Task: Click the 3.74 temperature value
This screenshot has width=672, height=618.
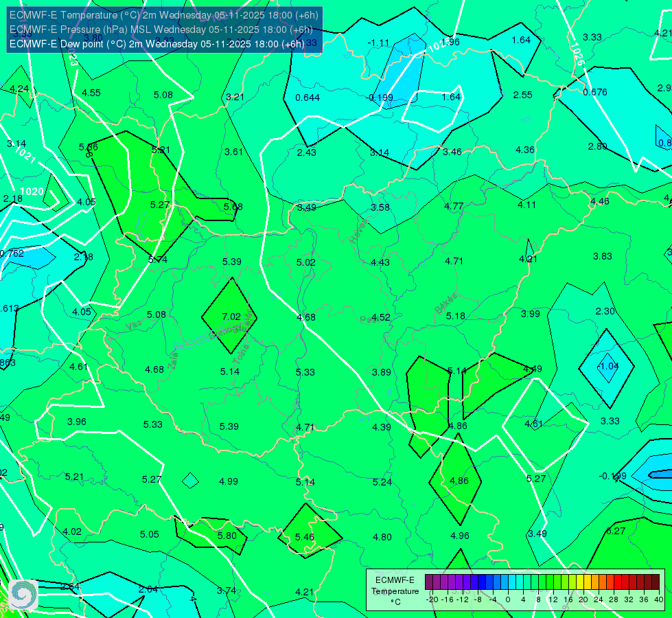Action: coord(227,591)
